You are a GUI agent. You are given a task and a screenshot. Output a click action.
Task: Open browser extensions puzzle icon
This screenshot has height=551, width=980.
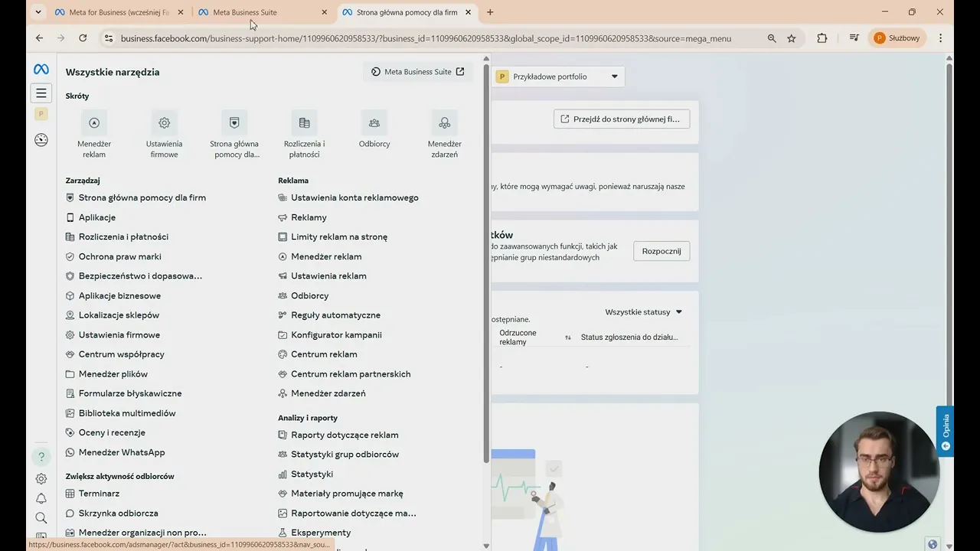pyautogui.click(x=822, y=38)
